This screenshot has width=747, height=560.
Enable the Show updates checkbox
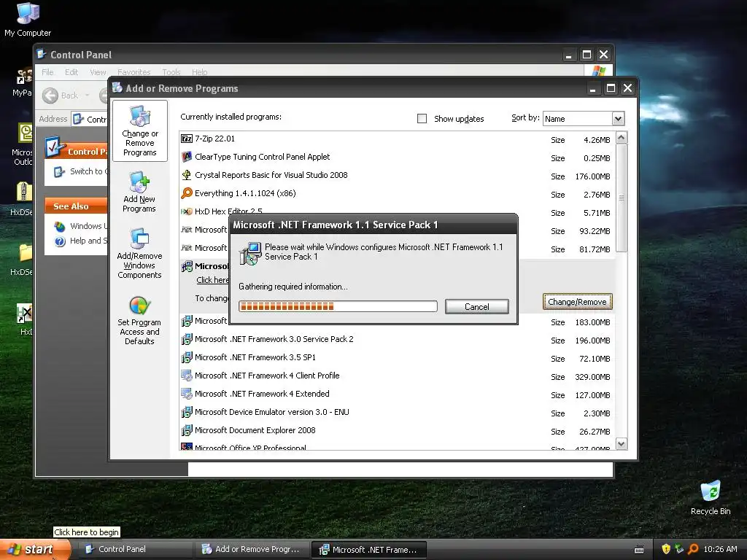(422, 118)
